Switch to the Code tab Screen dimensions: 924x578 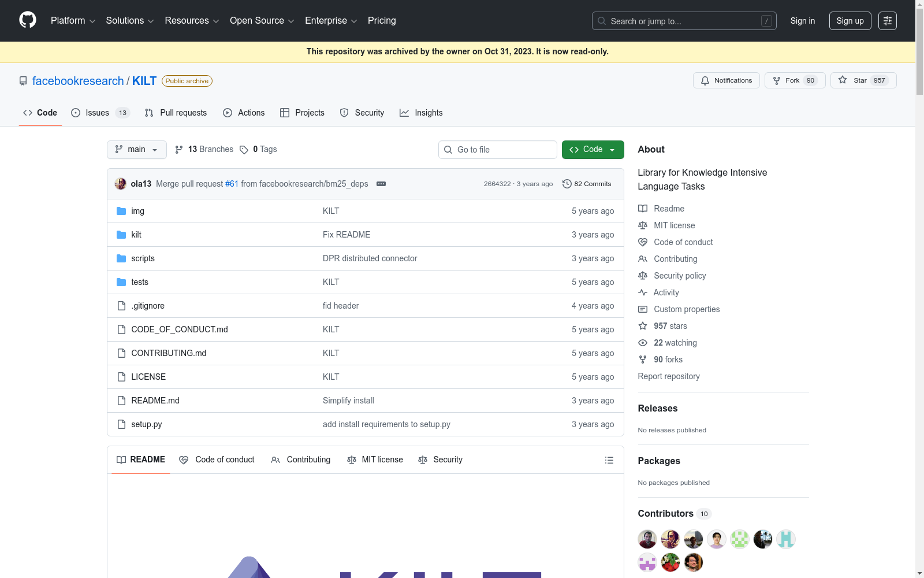coord(40,113)
